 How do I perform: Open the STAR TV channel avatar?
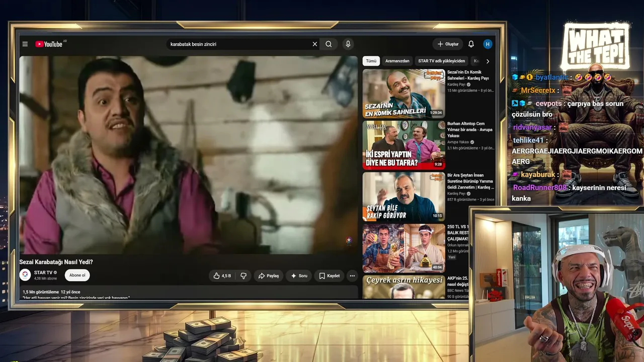tap(25, 275)
